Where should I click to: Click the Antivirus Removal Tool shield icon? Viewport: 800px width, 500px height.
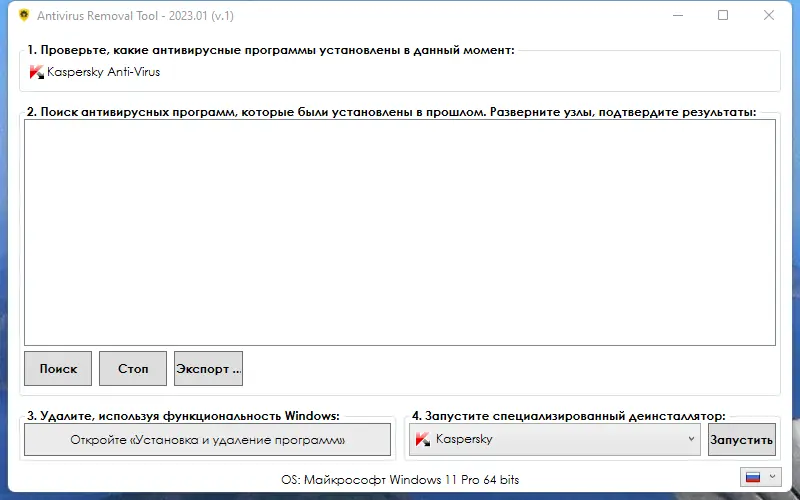(x=23, y=15)
